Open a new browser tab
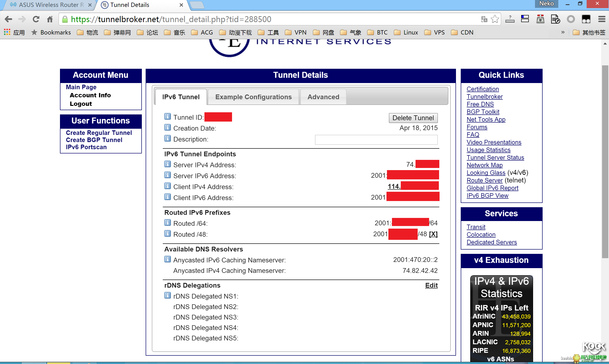 pos(197,5)
